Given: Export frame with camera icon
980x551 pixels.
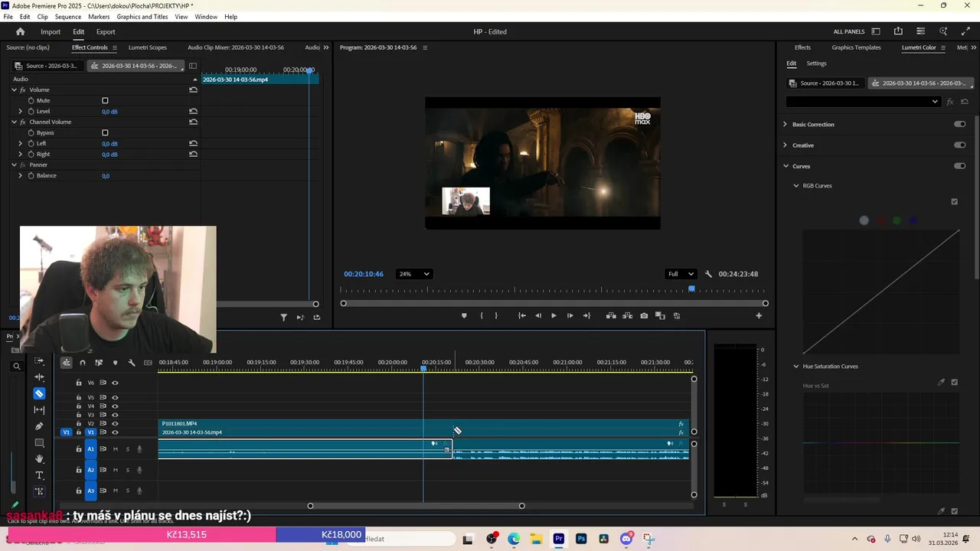Looking at the screenshot, I should click(x=644, y=315).
